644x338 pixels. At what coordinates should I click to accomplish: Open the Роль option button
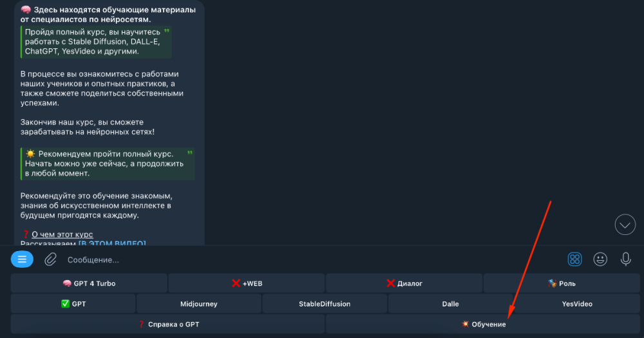(562, 283)
